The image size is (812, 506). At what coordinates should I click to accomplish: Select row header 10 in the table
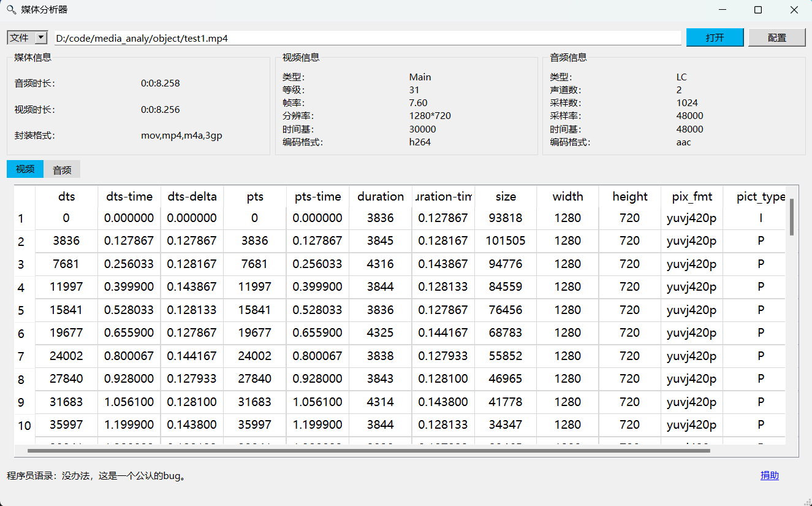pos(24,426)
